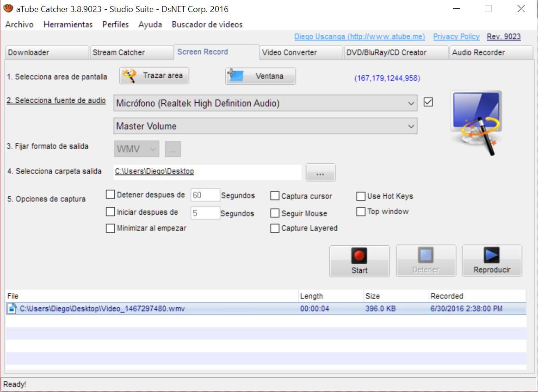The width and height of the screenshot is (538, 392).
Task: Open the microphone source dropdown
Action: [x=411, y=103]
